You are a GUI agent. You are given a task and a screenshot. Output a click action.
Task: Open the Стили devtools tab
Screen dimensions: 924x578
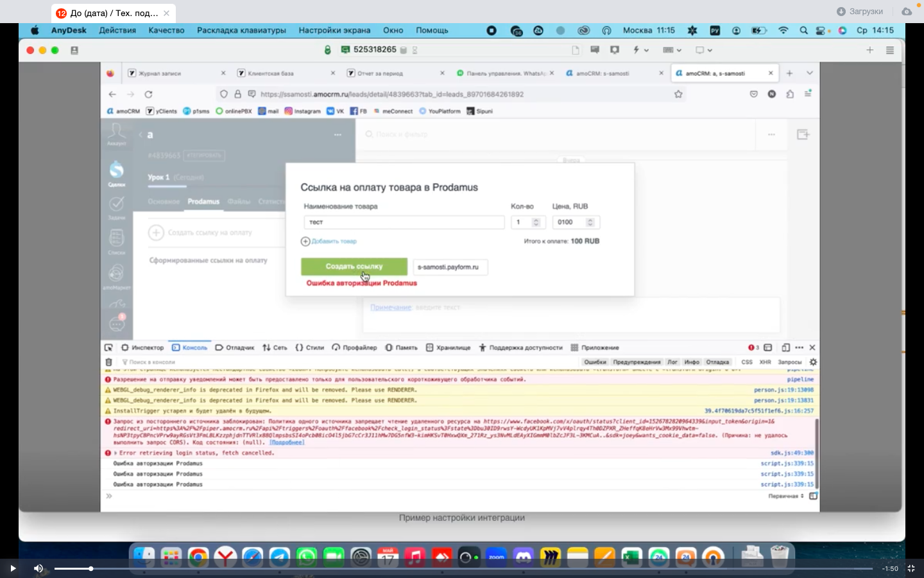pyautogui.click(x=310, y=347)
